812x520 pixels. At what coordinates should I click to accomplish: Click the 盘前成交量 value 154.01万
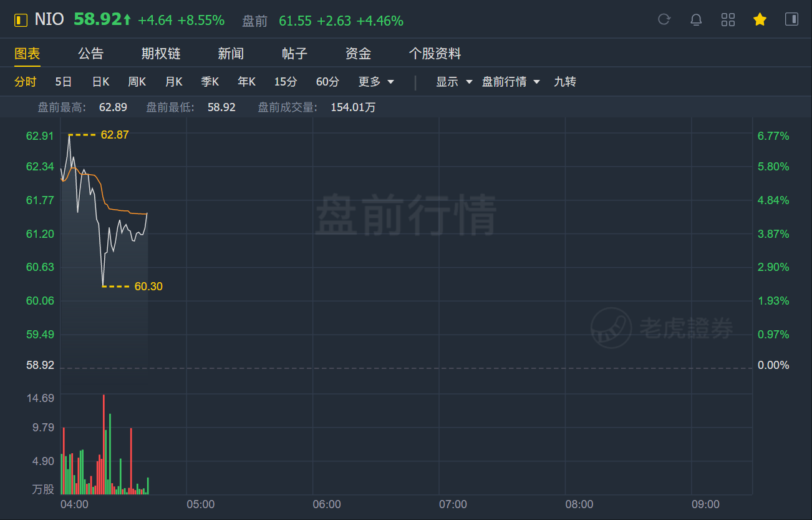(353, 107)
